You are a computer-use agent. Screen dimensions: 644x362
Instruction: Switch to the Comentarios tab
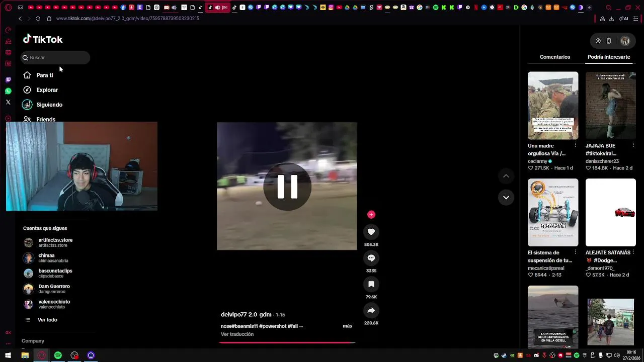click(x=555, y=57)
